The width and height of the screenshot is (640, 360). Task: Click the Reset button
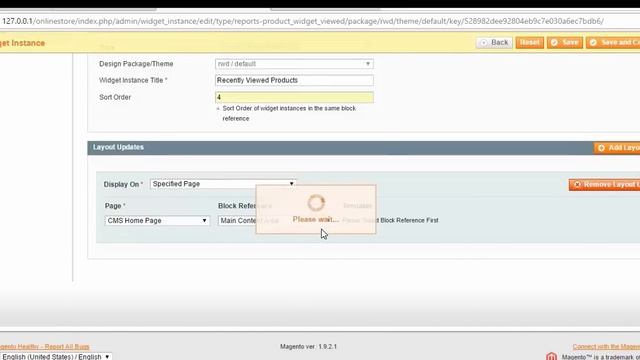pos(529,42)
